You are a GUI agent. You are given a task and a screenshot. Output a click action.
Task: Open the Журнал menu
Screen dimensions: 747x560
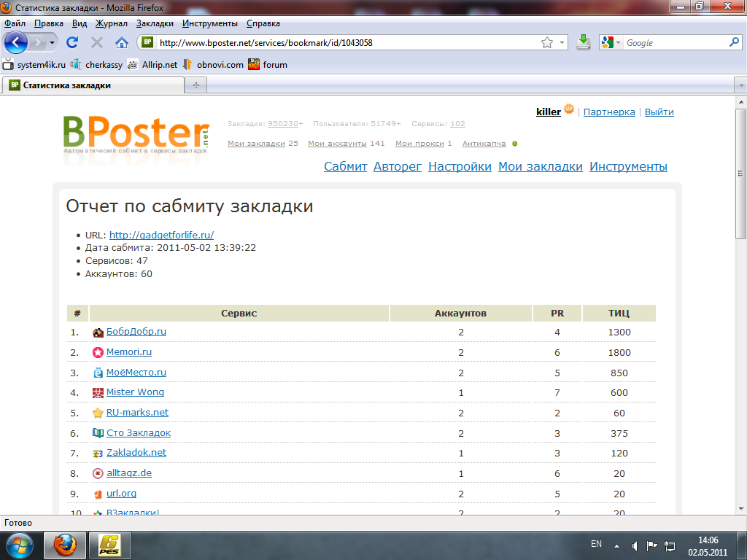click(111, 23)
